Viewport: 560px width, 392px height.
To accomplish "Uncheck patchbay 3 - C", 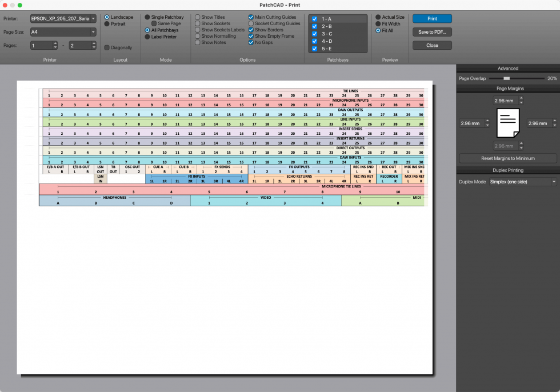I will [x=314, y=33].
